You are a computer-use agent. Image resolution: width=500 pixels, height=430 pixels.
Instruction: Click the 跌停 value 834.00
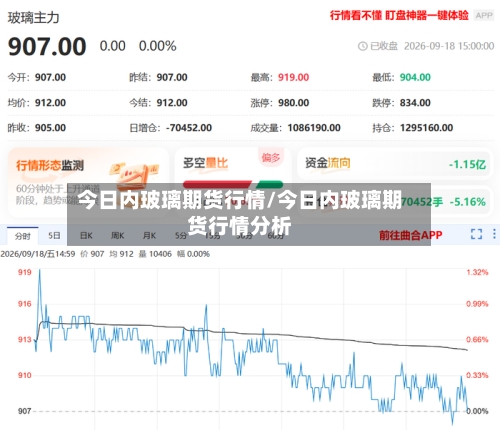pyautogui.click(x=415, y=103)
